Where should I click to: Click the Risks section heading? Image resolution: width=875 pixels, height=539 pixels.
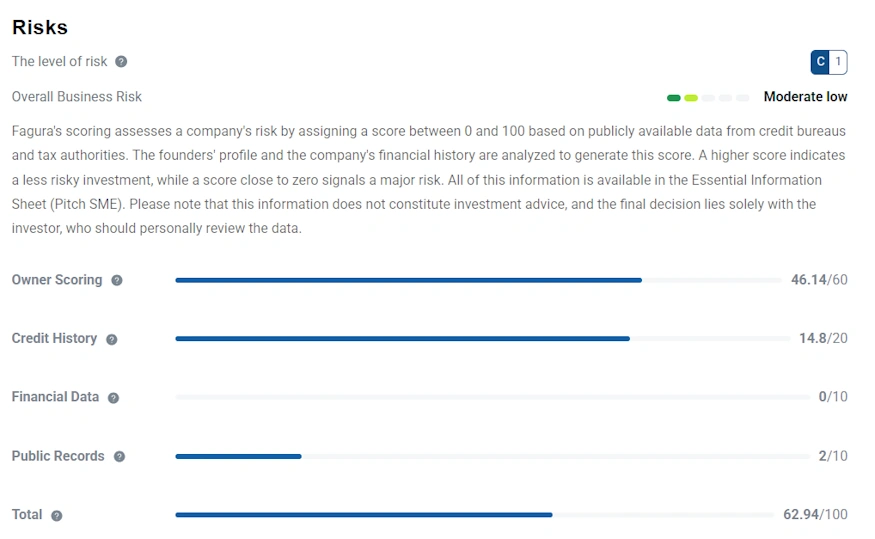pos(40,27)
